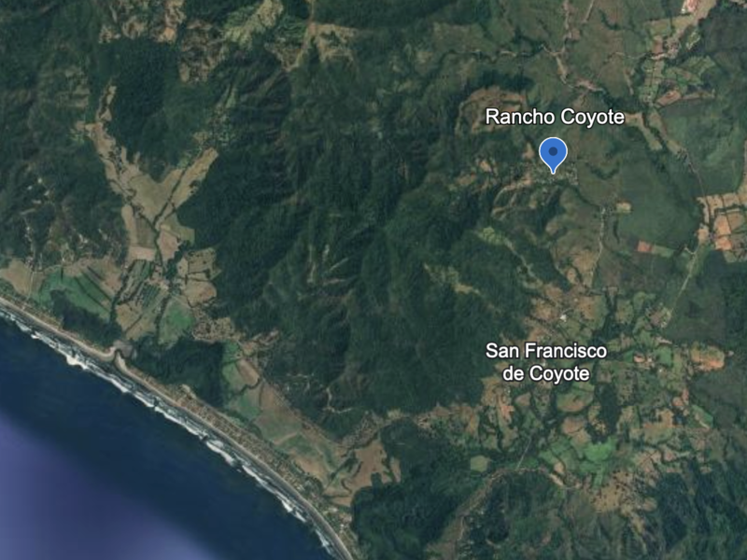Select orange bare patch east of San Francisco de Coyote
747x560 pixels.
tap(710, 357)
